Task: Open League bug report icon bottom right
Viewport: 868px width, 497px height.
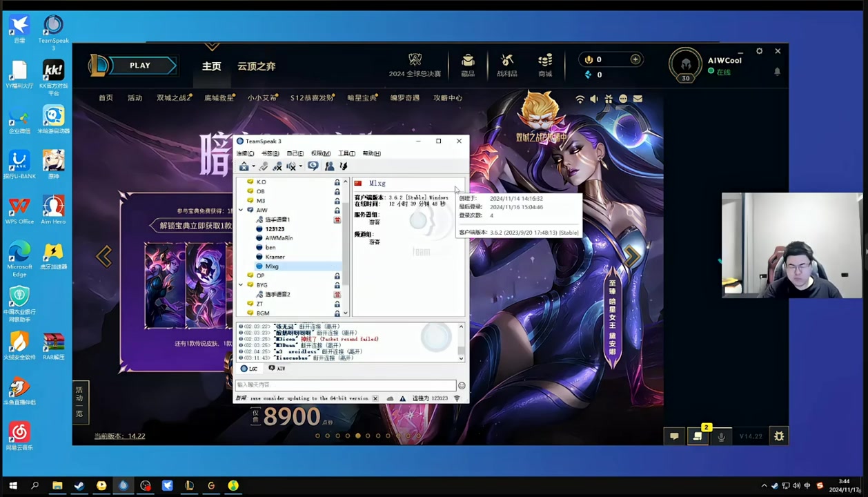Action: (x=779, y=436)
